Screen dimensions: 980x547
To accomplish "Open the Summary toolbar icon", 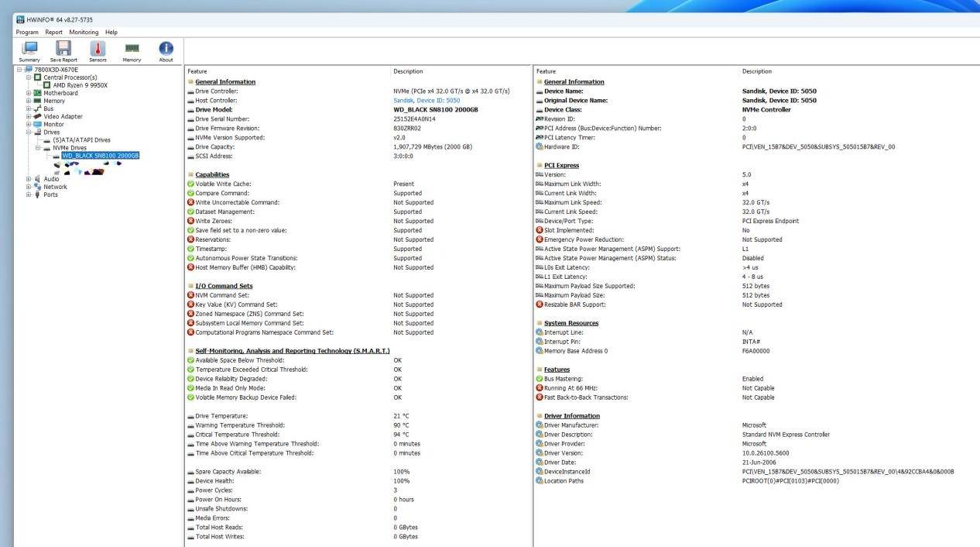I will [x=29, y=50].
